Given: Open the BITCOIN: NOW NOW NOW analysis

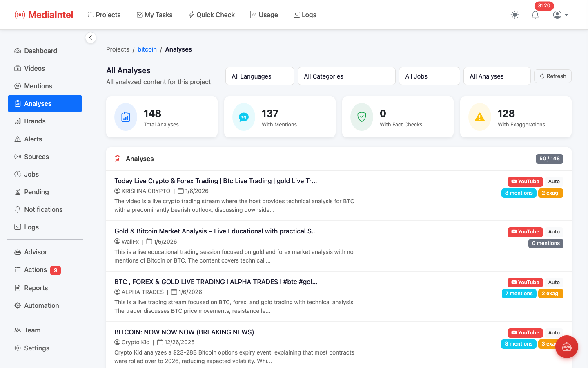Looking at the screenshot, I should (185, 332).
